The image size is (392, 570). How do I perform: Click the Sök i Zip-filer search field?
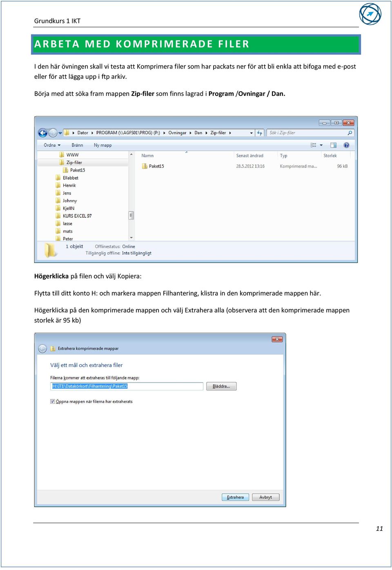[307, 133]
